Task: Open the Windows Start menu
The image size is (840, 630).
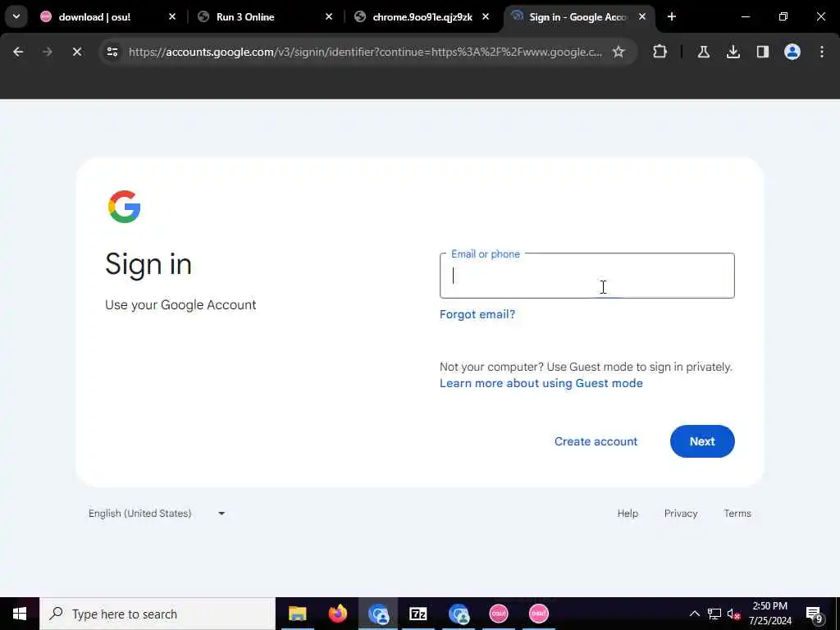Action: tap(20, 614)
